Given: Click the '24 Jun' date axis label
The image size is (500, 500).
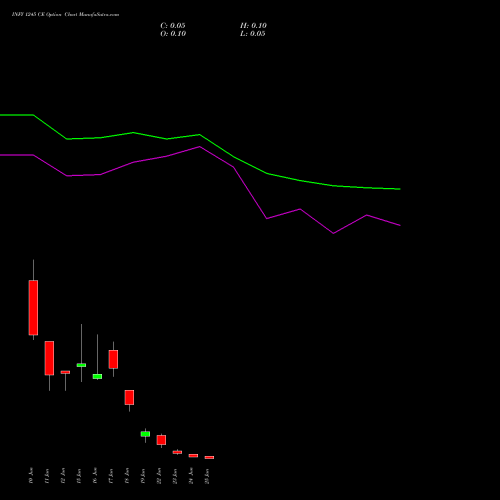Looking at the screenshot, I should tap(191, 476).
